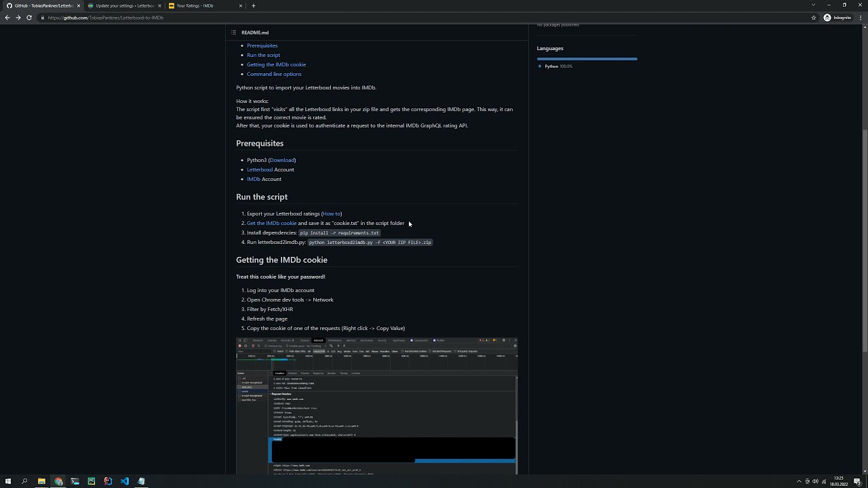
Task: Open the 'How to' export link
Action: (332, 213)
